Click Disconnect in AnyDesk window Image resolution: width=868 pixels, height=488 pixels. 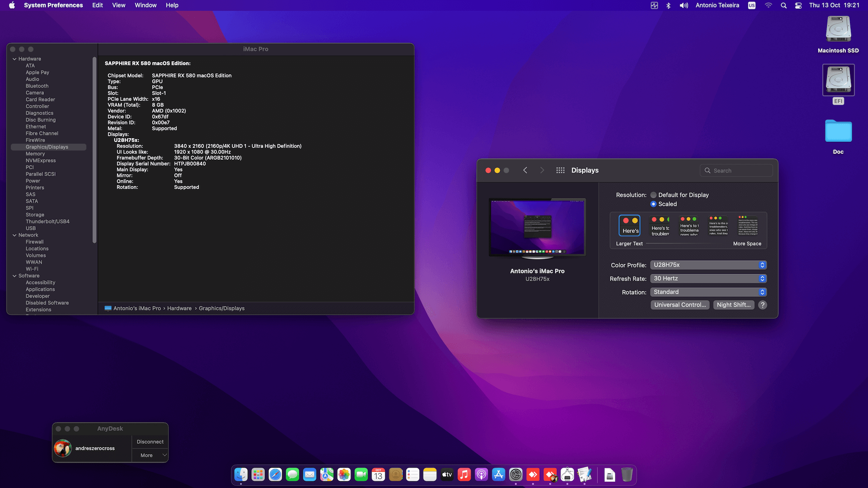150,442
